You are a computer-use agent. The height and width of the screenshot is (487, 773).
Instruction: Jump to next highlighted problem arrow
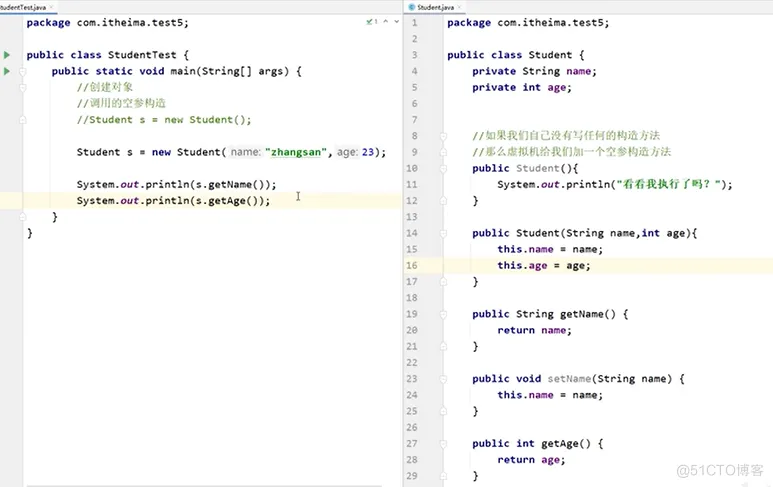click(396, 22)
